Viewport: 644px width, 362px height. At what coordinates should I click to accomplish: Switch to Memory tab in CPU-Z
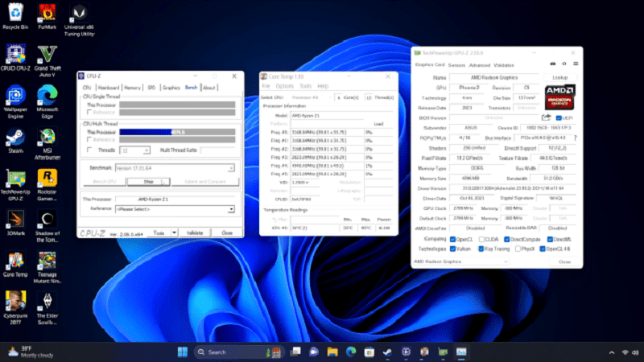(132, 88)
